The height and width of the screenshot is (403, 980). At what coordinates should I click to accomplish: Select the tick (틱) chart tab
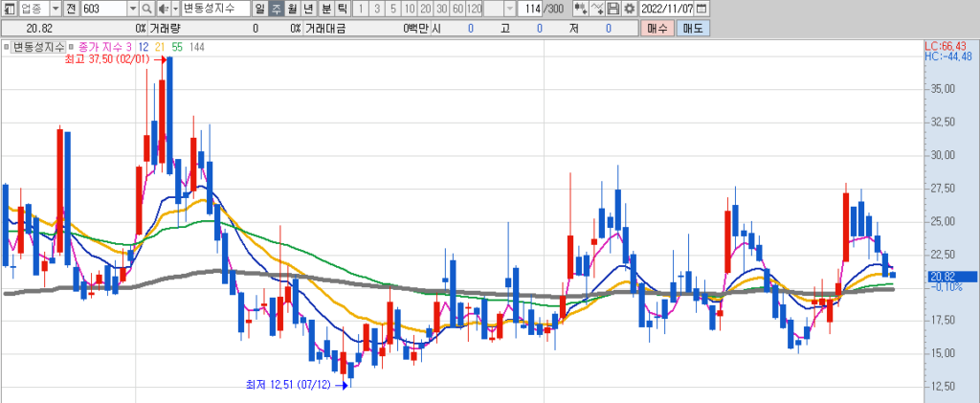[x=342, y=9]
